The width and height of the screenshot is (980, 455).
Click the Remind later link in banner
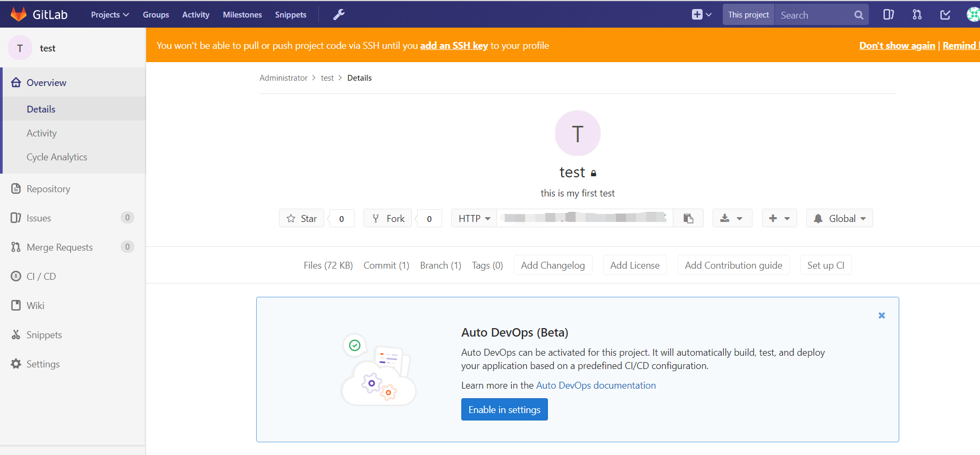point(961,46)
